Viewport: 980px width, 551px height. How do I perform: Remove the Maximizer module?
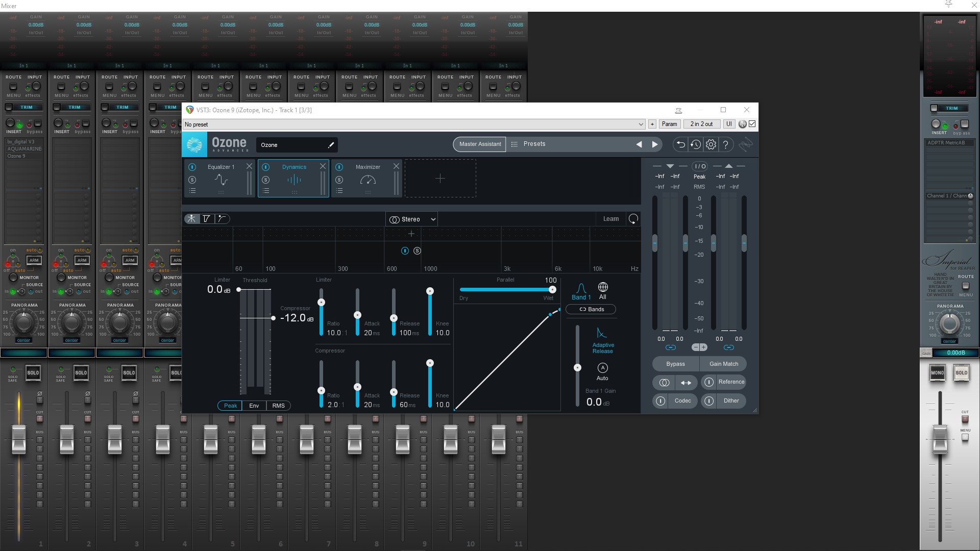tap(396, 166)
